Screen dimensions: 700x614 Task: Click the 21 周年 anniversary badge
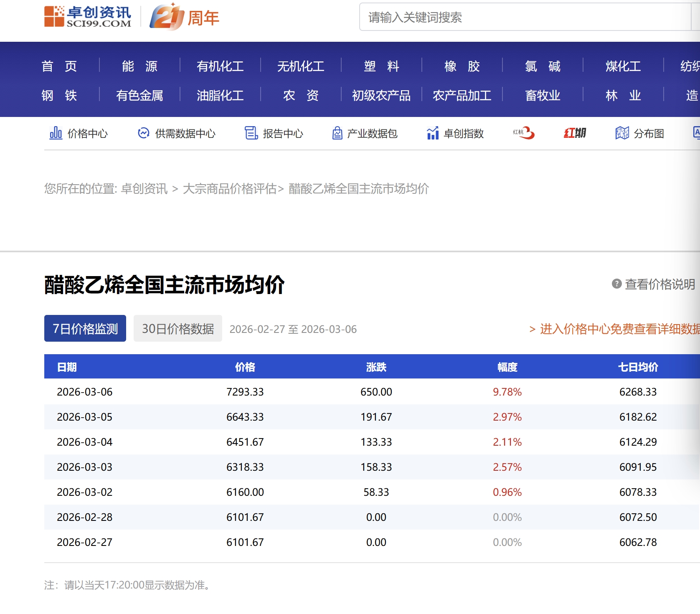point(184,17)
